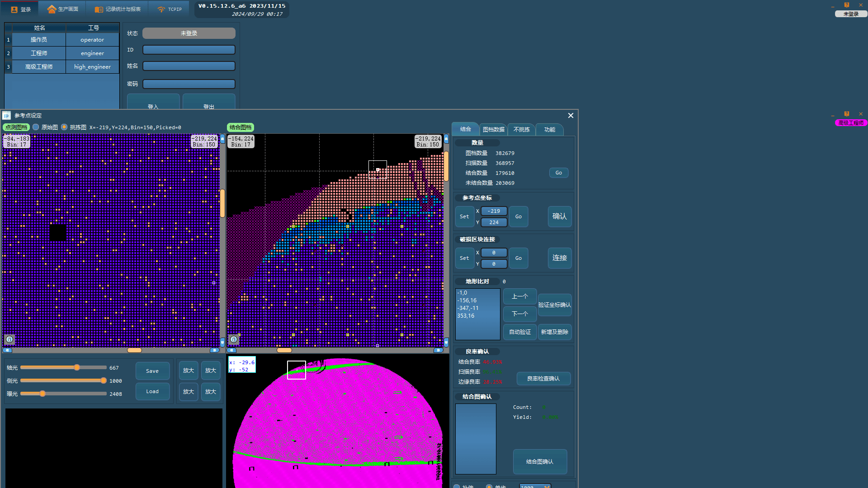
Task: Open the TCPIP tab
Action: tap(170, 9)
